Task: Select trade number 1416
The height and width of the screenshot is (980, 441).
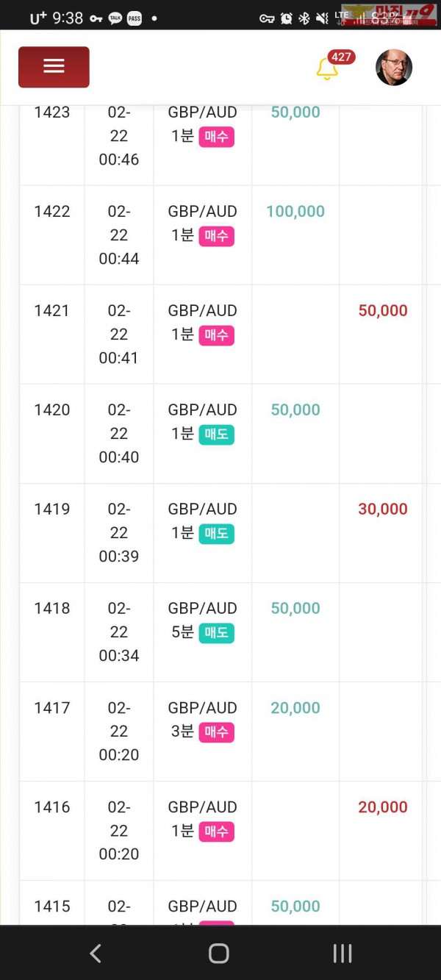Action: point(52,807)
